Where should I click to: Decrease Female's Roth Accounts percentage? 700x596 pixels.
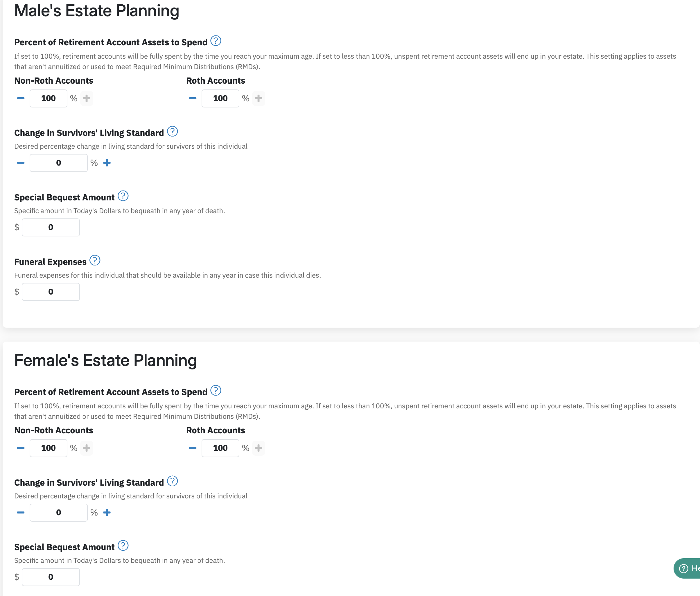[x=193, y=448]
